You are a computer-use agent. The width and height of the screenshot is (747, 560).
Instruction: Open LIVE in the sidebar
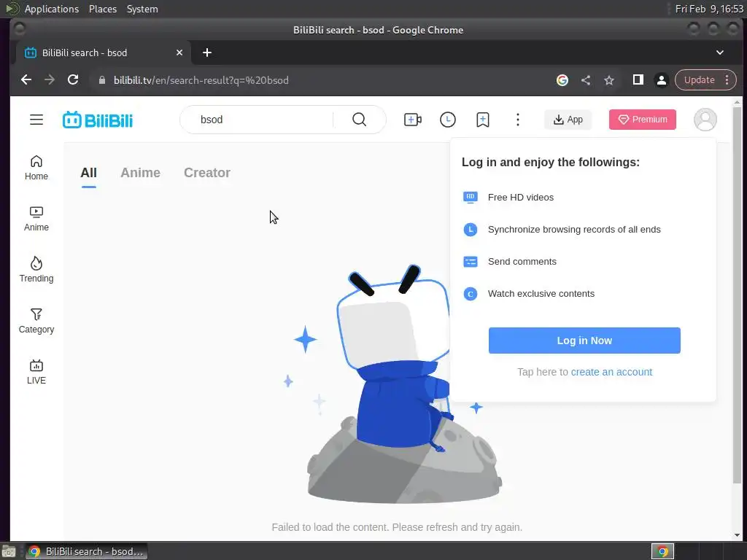pyautogui.click(x=36, y=372)
